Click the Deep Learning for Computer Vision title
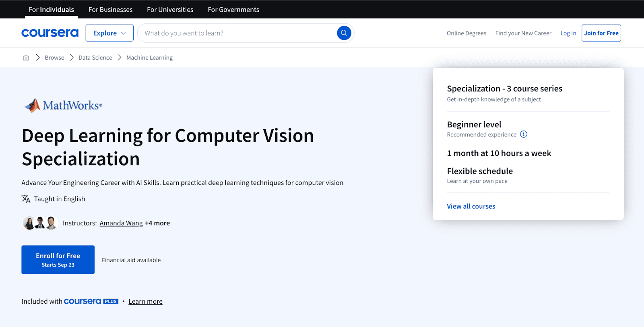644x327 pixels. (168, 147)
